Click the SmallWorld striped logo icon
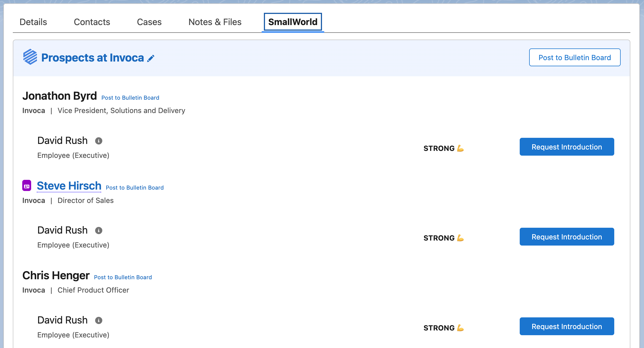This screenshot has height=348, width=644. point(30,57)
